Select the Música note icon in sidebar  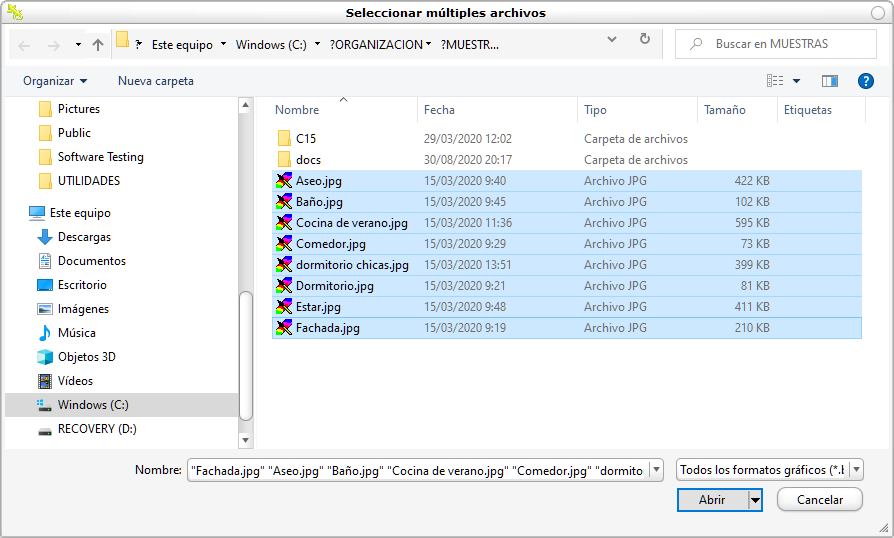click(x=44, y=333)
